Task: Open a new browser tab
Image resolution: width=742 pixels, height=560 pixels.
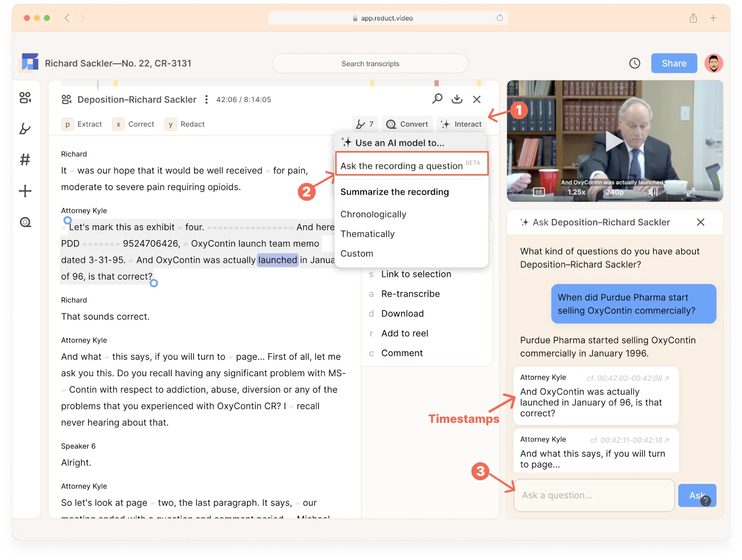Action: pos(713,18)
